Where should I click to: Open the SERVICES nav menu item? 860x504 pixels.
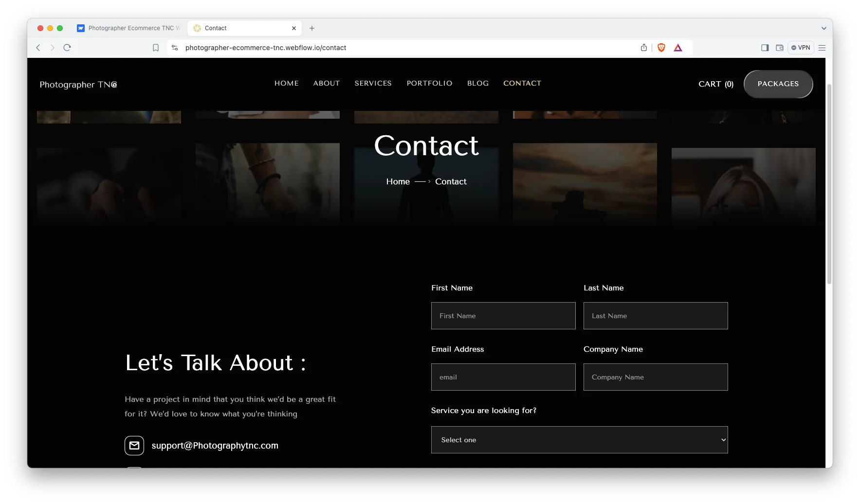[373, 83]
